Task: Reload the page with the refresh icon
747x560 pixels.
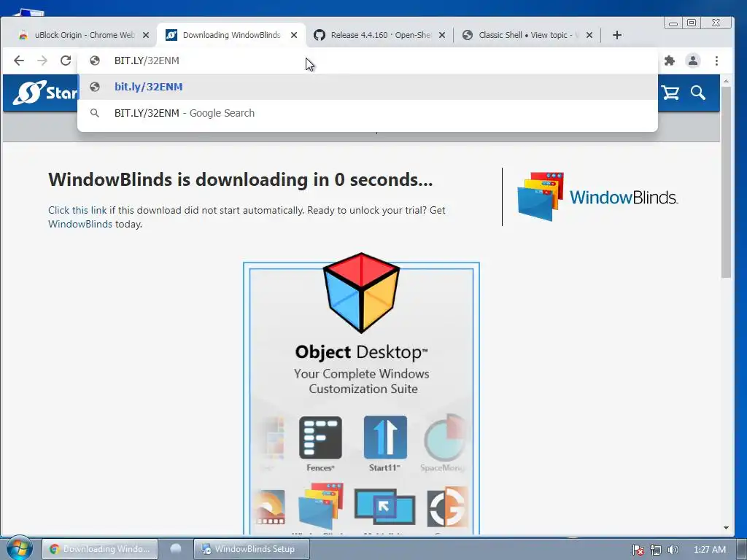Action: coord(66,61)
